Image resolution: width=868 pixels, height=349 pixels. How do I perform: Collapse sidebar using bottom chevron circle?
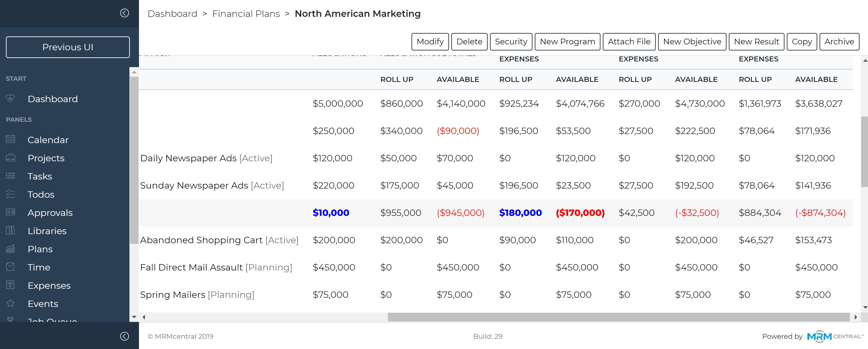click(124, 336)
